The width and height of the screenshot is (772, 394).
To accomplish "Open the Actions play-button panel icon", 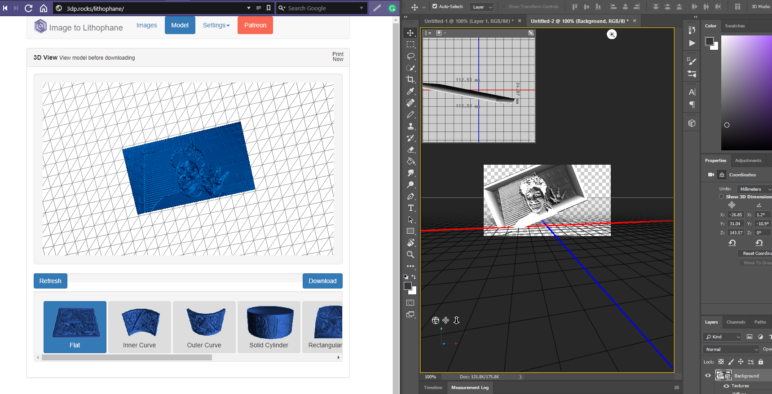I will [x=692, y=43].
